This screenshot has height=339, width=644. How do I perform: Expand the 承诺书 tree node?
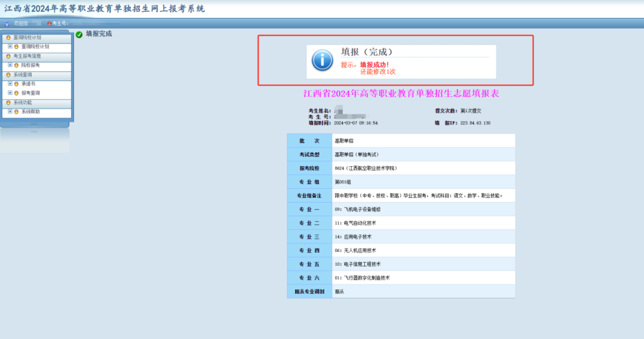10,84
